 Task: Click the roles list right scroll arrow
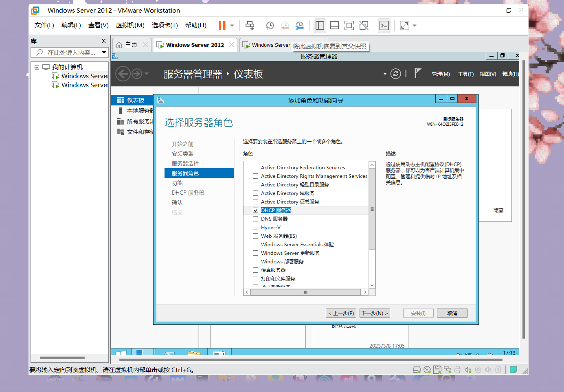(x=365, y=292)
